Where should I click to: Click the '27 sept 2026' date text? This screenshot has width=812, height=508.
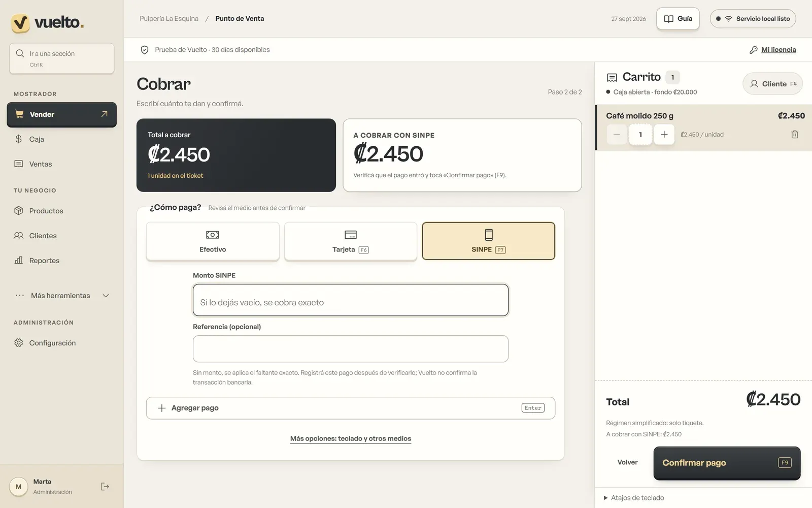click(x=628, y=19)
